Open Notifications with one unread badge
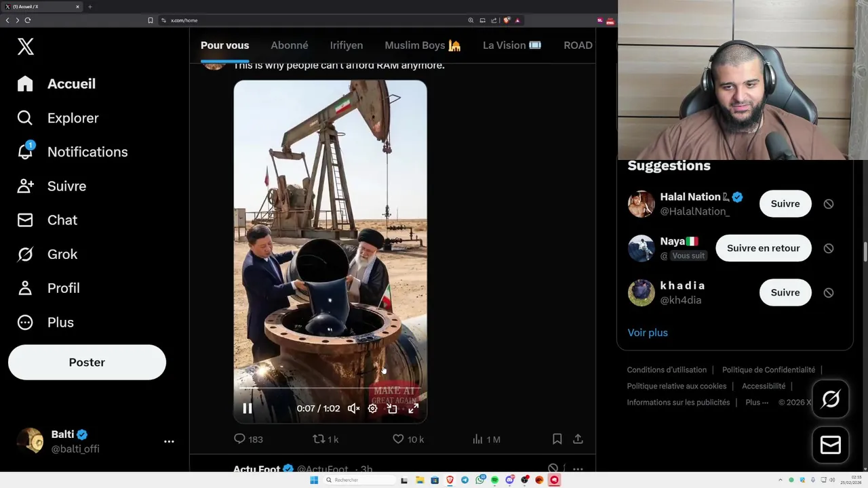This screenshot has height=488, width=868. 73,152
